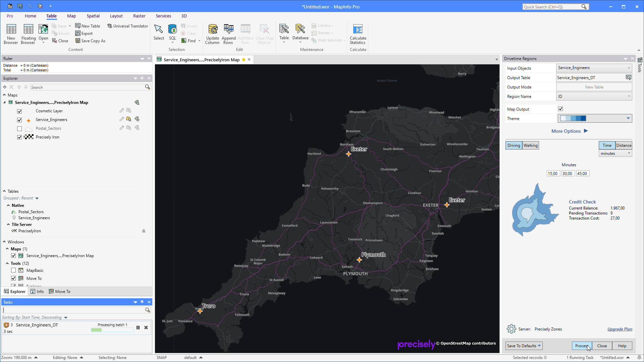This screenshot has height=362, width=644.
Task: Switch to the Info panel tab
Action: [37, 291]
